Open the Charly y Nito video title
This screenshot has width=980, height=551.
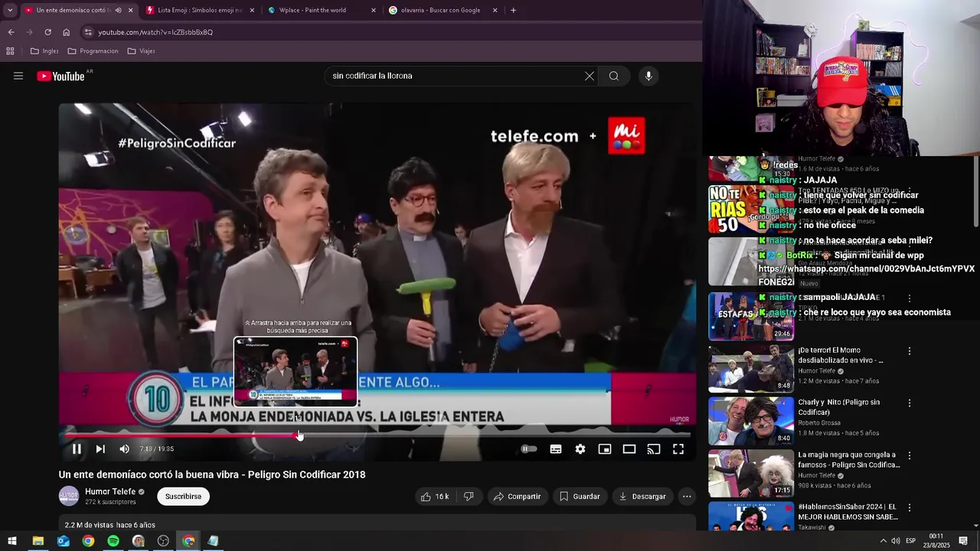pos(838,407)
